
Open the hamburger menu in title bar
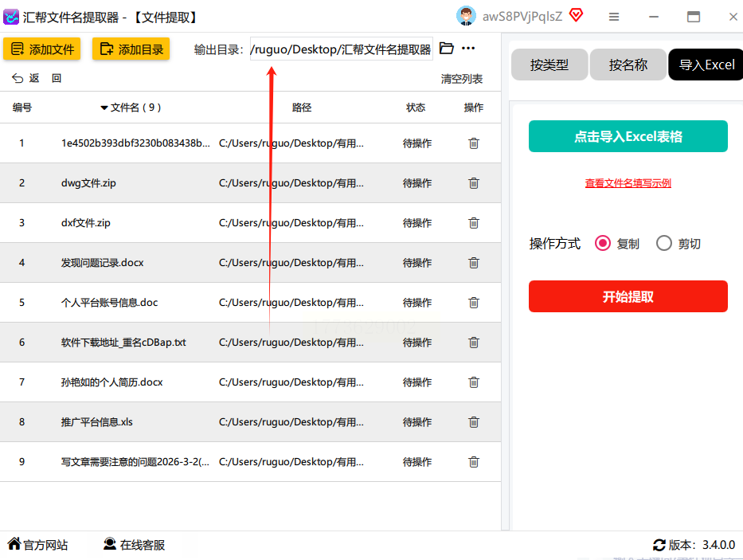pyautogui.click(x=614, y=17)
